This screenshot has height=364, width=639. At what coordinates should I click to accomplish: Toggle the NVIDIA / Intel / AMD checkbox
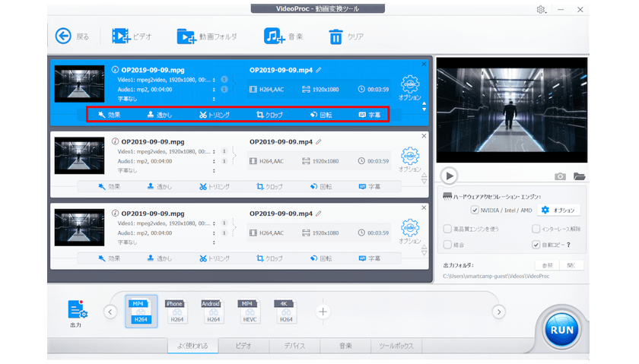pos(475,210)
